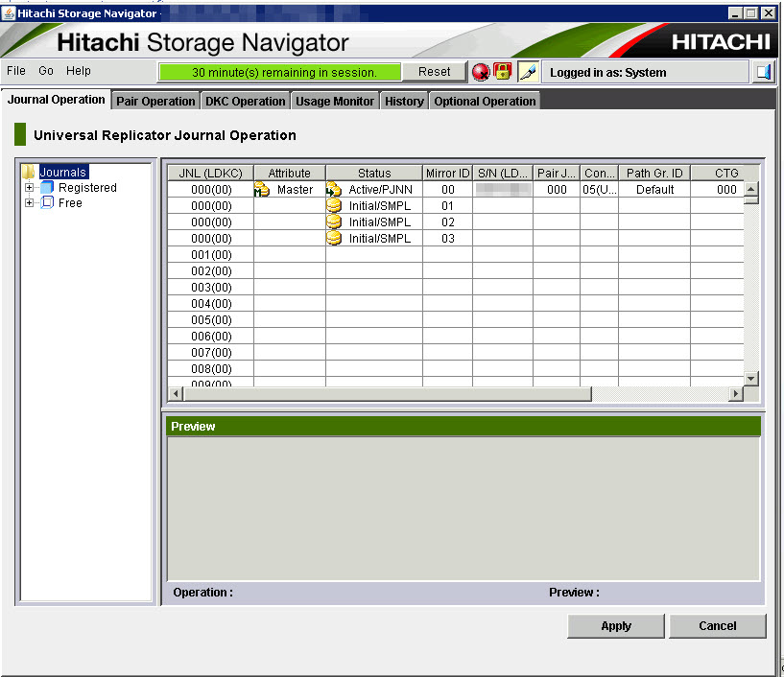Click the Cancel button
The width and height of the screenshot is (784, 677).
pos(718,626)
